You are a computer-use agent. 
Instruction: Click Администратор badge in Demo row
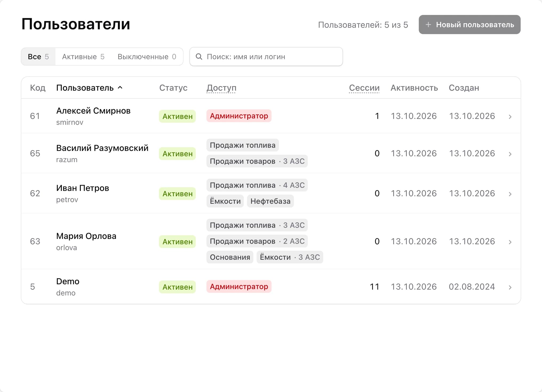pyautogui.click(x=239, y=286)
